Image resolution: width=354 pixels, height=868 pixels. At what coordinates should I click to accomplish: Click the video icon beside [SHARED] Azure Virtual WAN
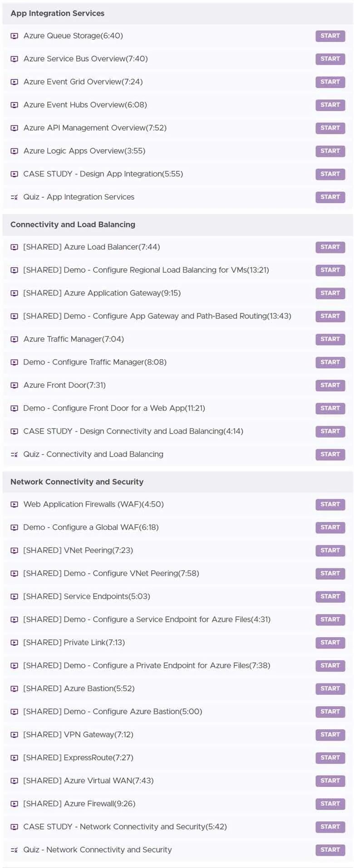tap(15, 781)
